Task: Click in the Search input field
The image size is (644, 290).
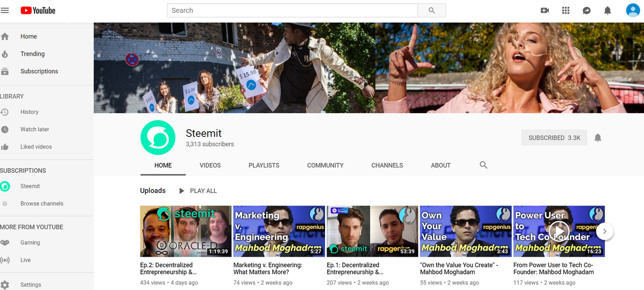Action: (292, 11)
